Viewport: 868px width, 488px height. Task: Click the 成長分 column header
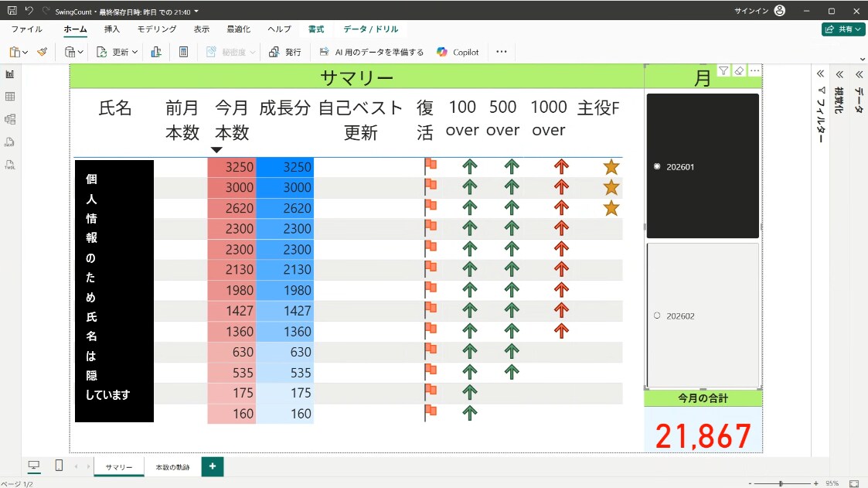[284, 107]
